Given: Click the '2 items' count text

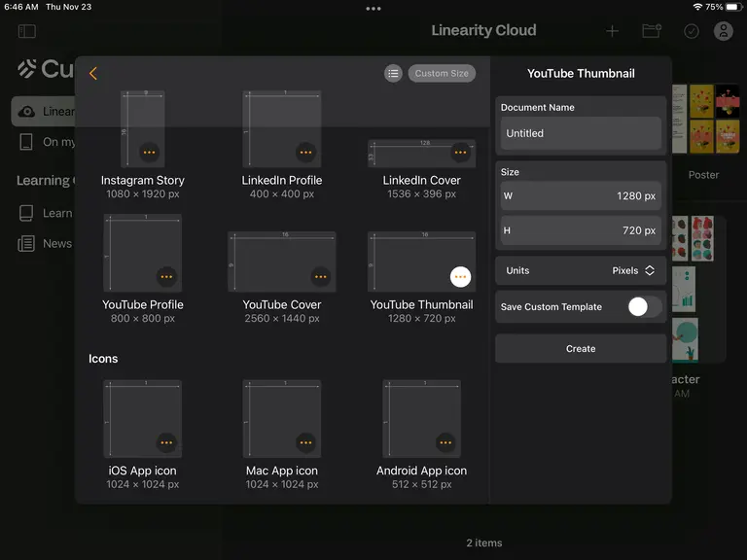Looking at the screenshot, I should tap(484, 542).
